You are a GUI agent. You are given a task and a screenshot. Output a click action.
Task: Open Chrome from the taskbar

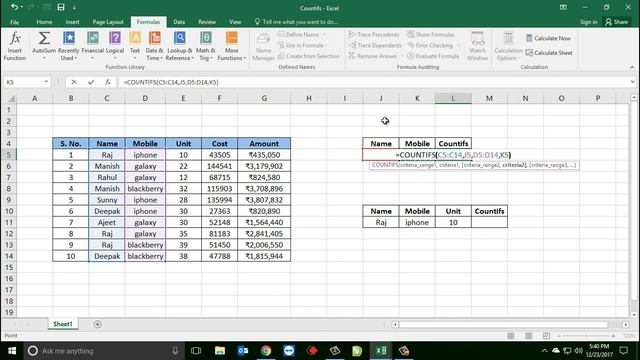coord(266,351)
